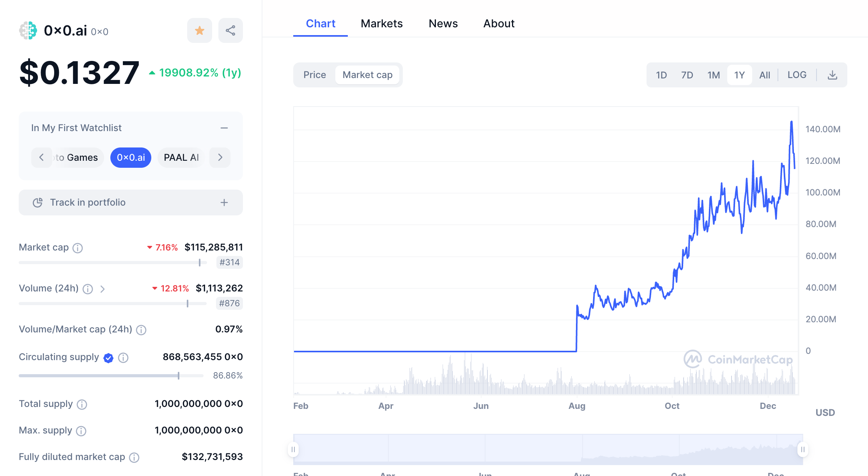Click the verified badge next to Circulating supply
The width and height of the screenshot is (868, 476).
pos(109,358)
